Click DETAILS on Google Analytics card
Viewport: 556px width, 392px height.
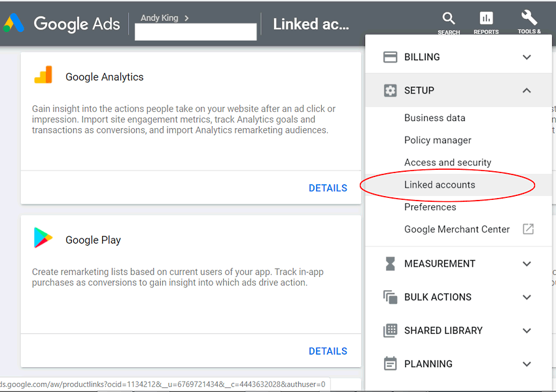[328, 188]
